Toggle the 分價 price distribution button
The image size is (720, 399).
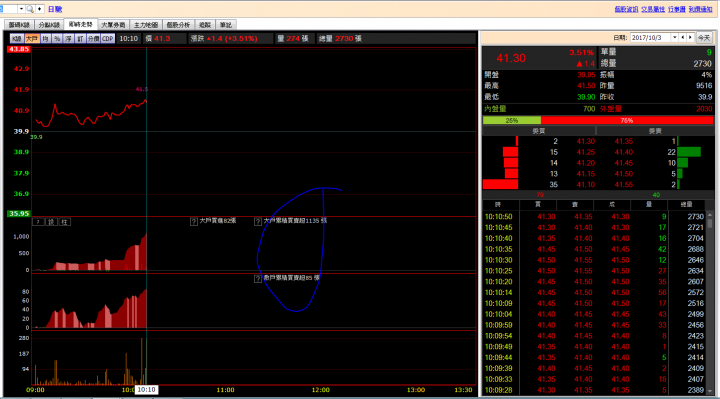pyautogui.click(x=93, y=39)
